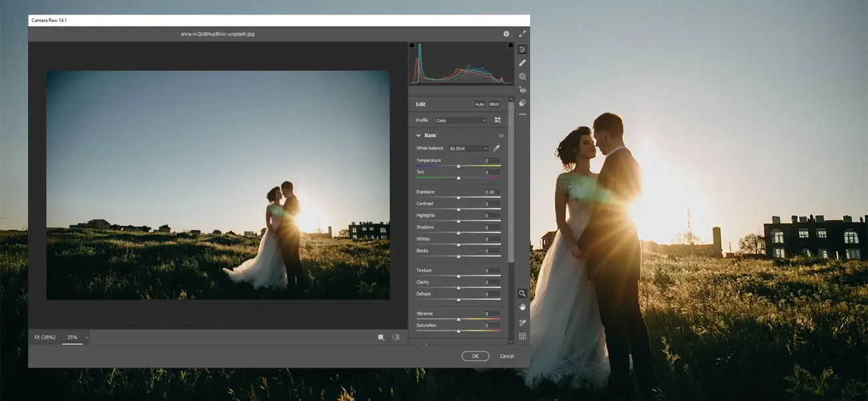Select the Zoom magnifier tool
Image resolution: width=868 pixels, height=401 pixels.
tap(522, 293)
